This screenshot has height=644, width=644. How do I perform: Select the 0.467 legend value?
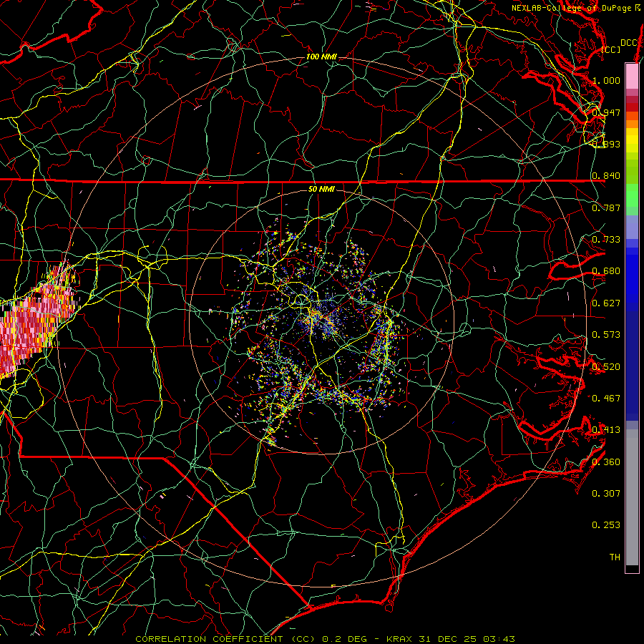(606, 398)
